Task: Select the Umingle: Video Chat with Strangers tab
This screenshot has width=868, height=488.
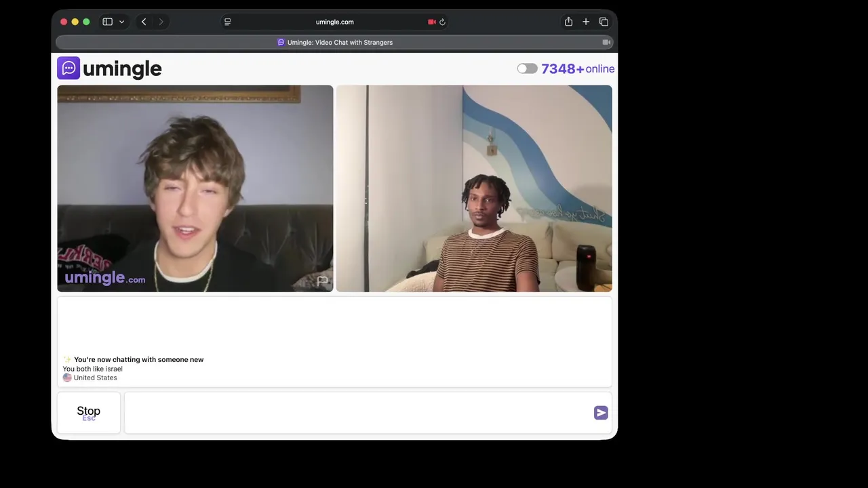Action: point(335,42)
